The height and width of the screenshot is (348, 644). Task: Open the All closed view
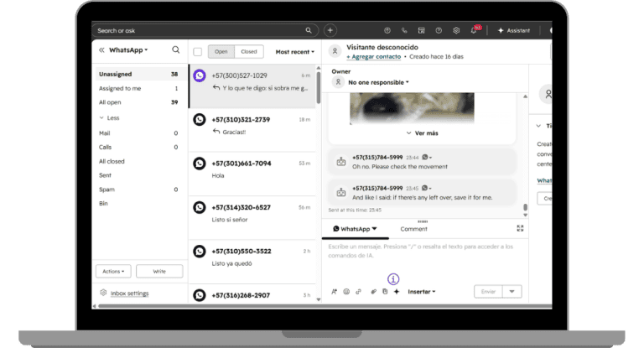[138, 162]
